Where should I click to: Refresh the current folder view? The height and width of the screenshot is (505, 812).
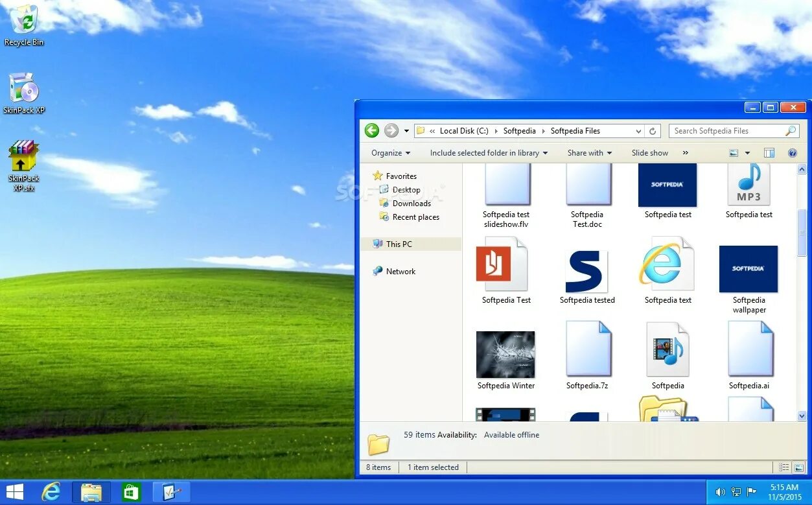coord(653,130)
